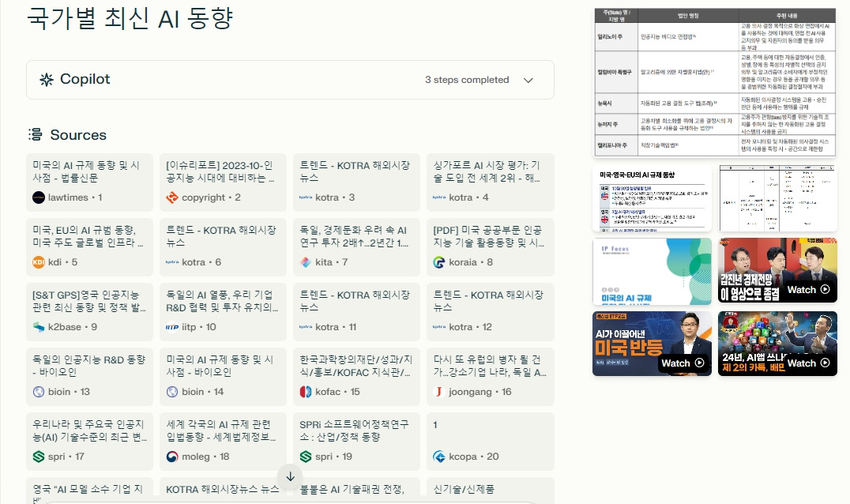850x504 pixels.
Task: Open the 미국·영국·EU의 AI 규제 동향 image
Action: (x=653, y=198)
